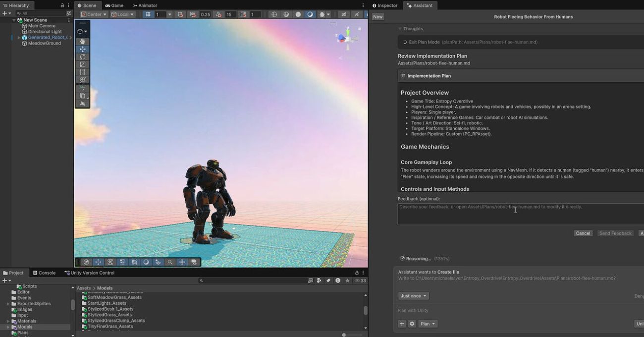Screen dimensions: 644x337
Task: Click the move increment snap value 0.25
Action: pyautogui.click(x=206, y=14)
